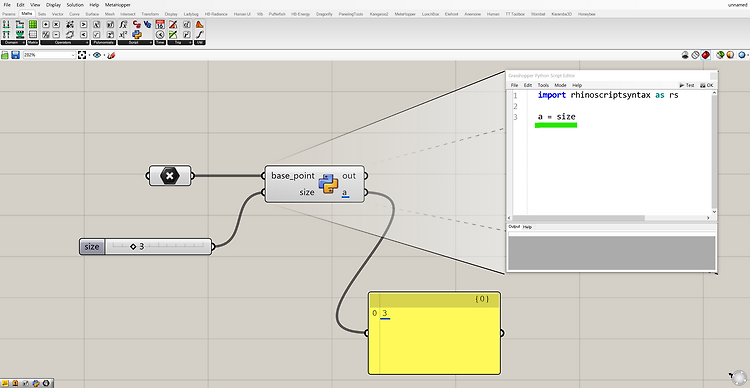Image resolution: width=750 pixels, height=388 pixels.
Task: Select the x-squared Expression component icon
Action: point(123,34)
